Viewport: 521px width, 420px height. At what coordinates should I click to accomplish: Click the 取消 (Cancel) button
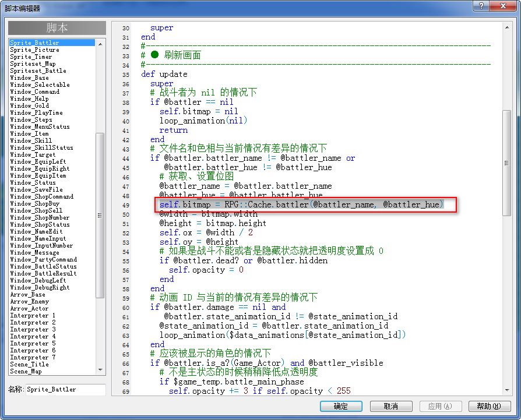(x=390, y=406)
